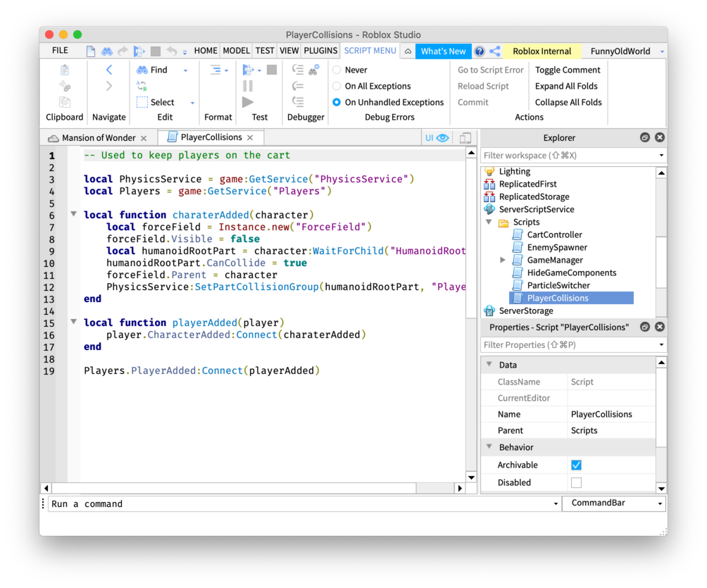Click the Cut scissors icon in Clipboard group
707x588 pixels.
tap(65, 86)
